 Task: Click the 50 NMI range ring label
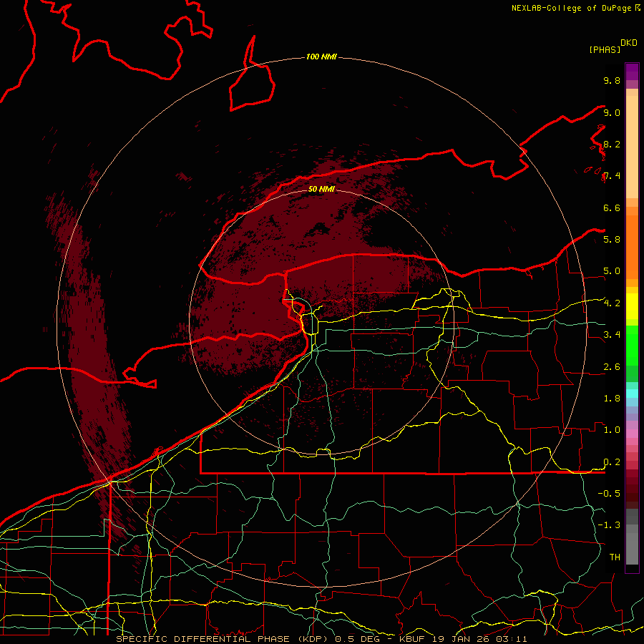(x=321, y=189)
